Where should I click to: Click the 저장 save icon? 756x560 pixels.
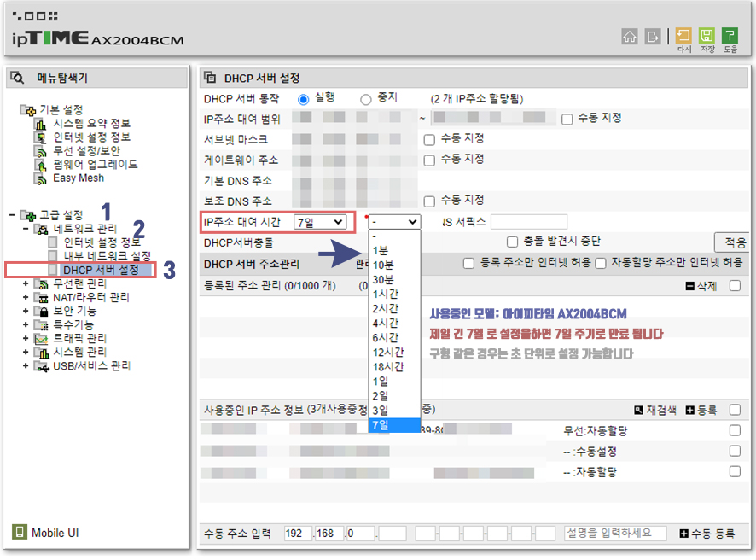tap(707, 35)
